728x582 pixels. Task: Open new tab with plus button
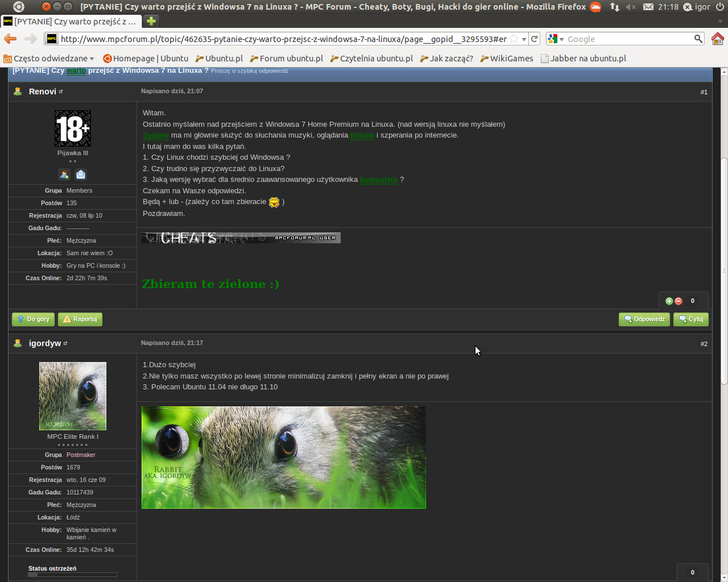click(x=151, y=21)
